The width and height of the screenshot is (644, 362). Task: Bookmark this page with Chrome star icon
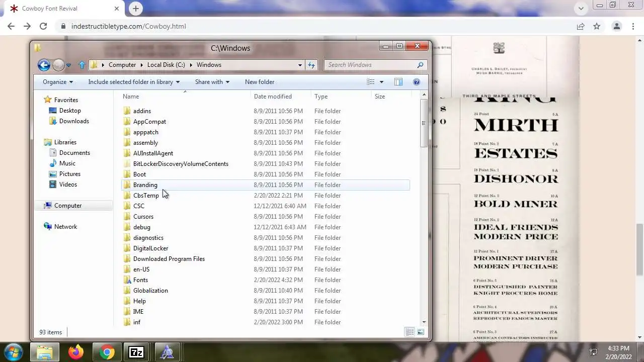point(597,26)
